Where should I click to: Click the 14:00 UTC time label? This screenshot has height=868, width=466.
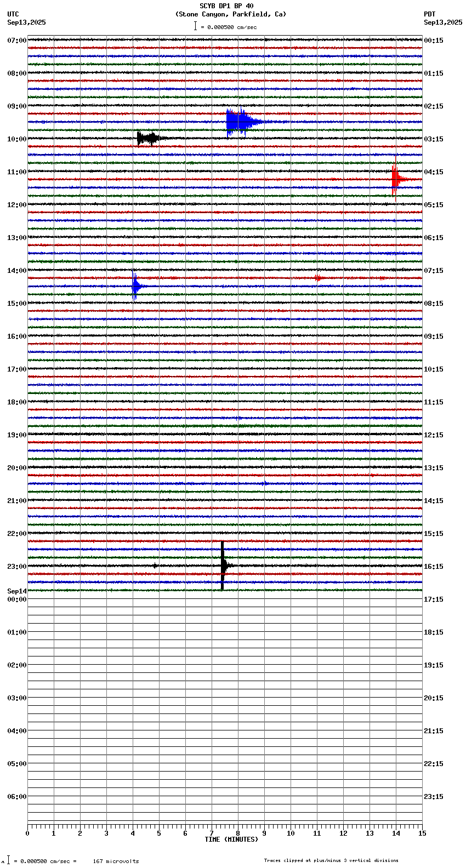(17, 270)
